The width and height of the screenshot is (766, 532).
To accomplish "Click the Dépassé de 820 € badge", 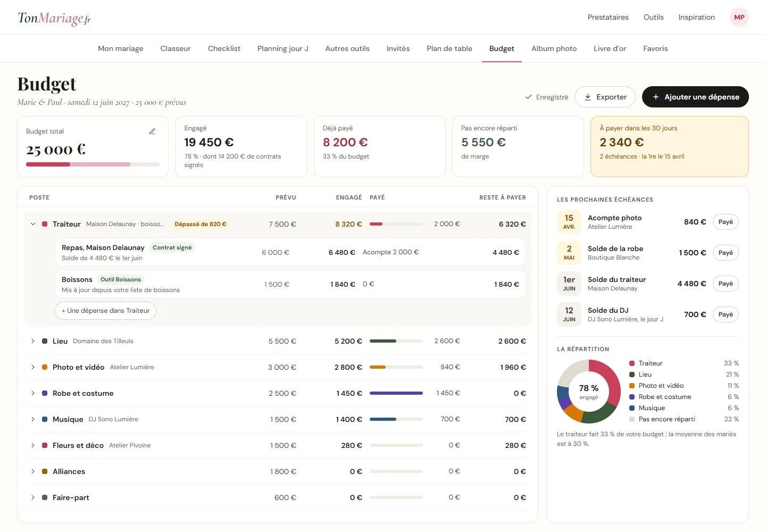I will pos(201,224).
